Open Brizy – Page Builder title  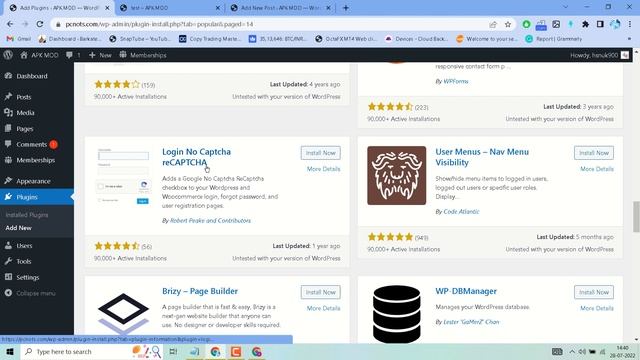pos(200,291)
